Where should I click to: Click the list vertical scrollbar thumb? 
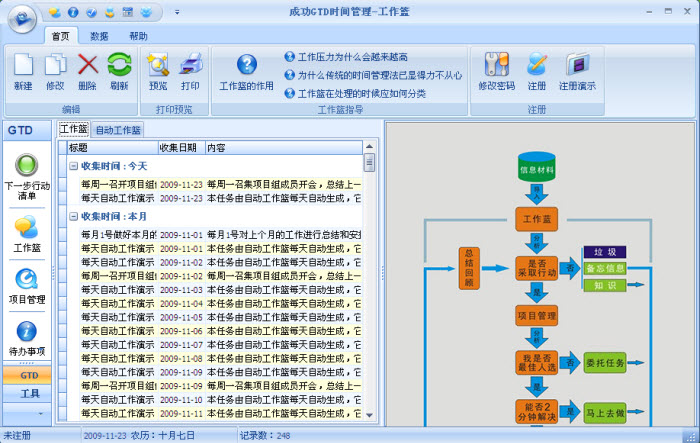369,163
